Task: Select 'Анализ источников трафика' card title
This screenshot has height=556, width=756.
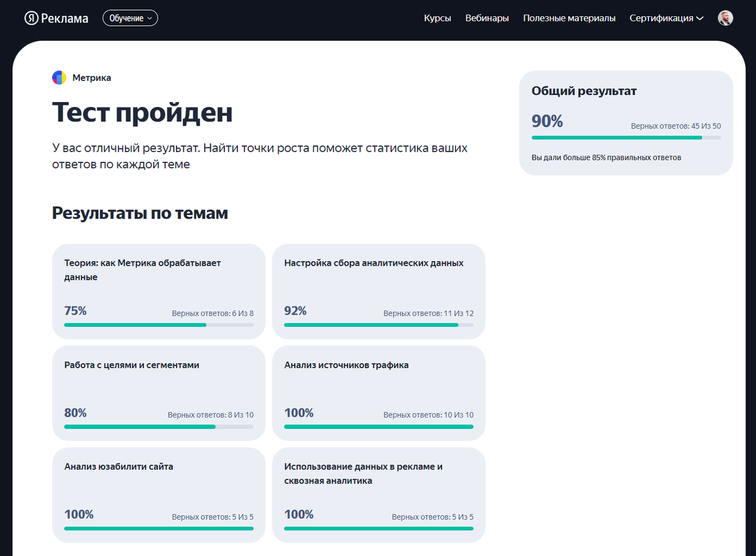Action: (x=346, y=365)
